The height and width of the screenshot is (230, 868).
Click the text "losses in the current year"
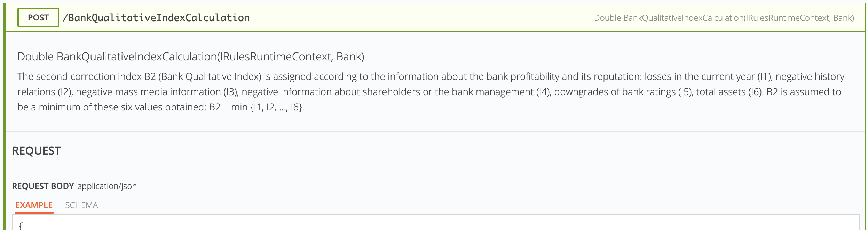700,76
